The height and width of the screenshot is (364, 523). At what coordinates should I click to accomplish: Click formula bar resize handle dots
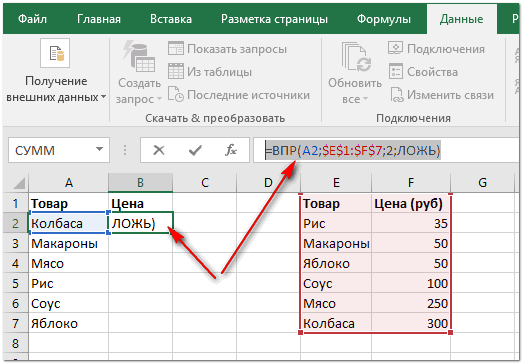pos(125,150)
